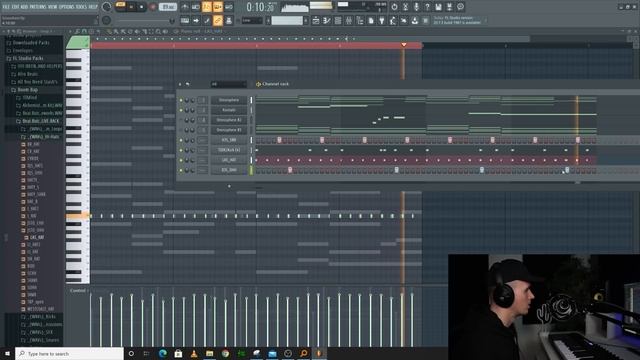Open the FILE menu
This screenshot has width=640, height=360.
(x=6, y=7)
